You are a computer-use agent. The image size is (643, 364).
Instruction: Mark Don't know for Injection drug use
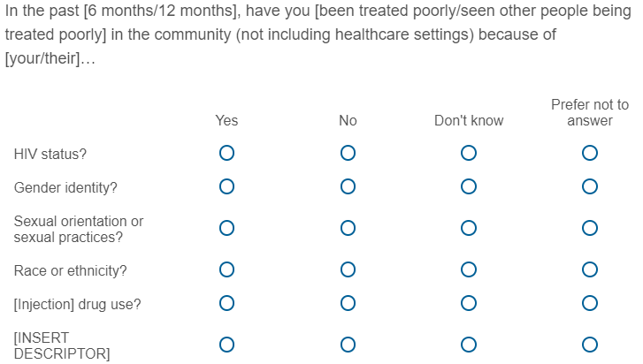(x=469, y=304)
